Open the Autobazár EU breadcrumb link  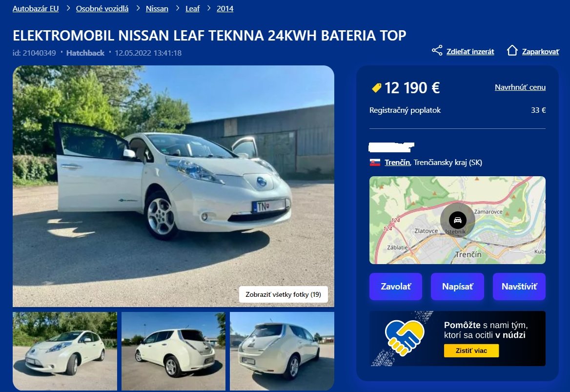(x=36, y=9)
